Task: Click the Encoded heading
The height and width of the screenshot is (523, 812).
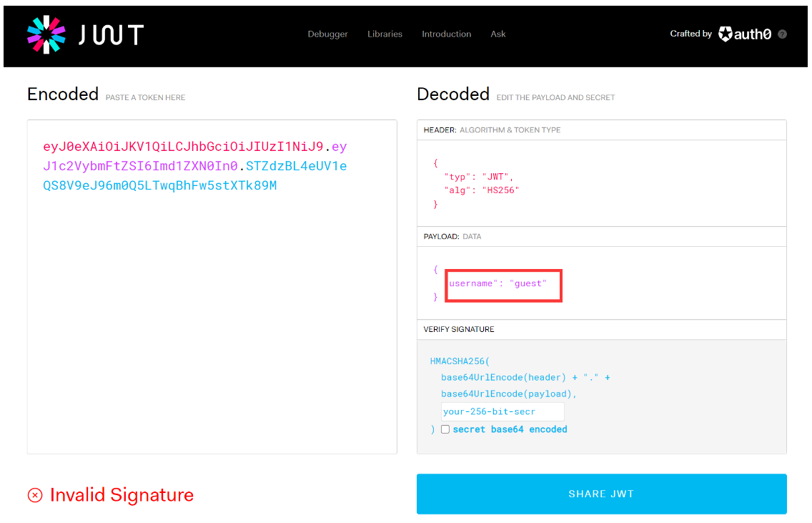Action: point(62,94)
